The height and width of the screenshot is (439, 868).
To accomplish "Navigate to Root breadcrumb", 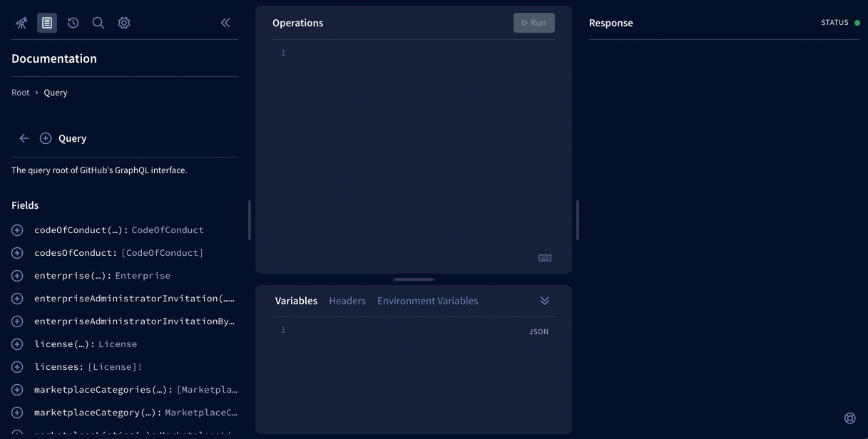I will tap(21, 93).
